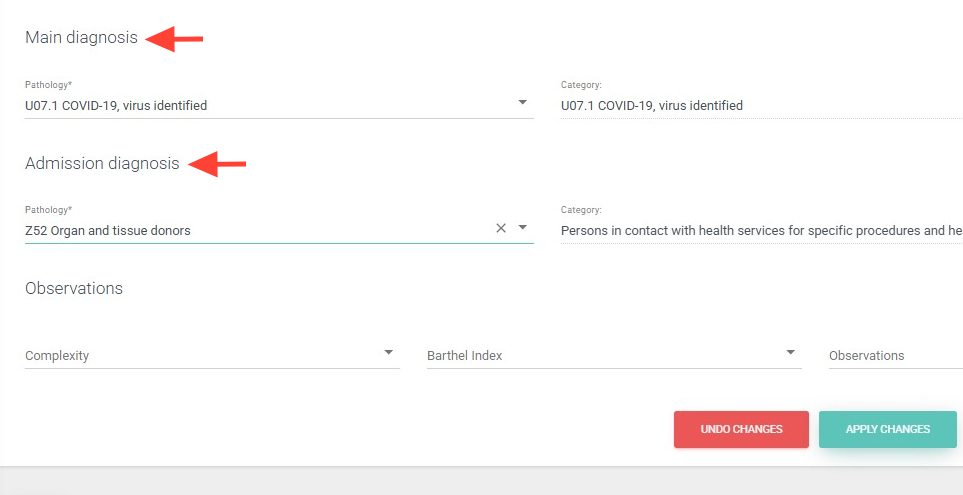
Task: Click the Complexity dropdown arrow
Action: (388, 353)
